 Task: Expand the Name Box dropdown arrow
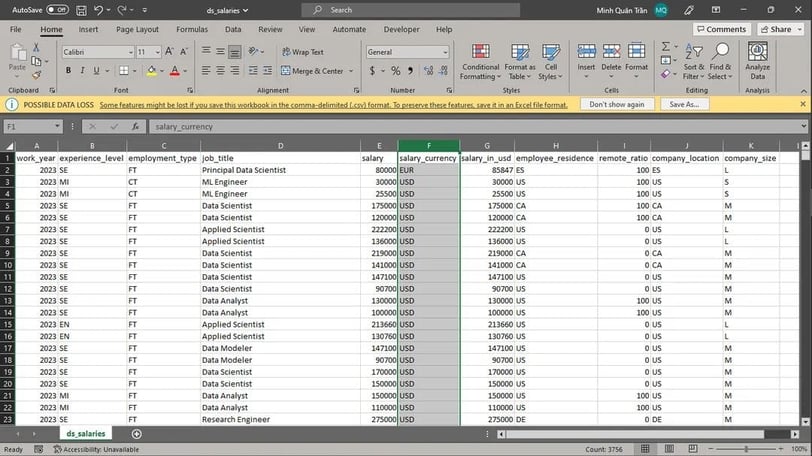(x=57, y=126)
